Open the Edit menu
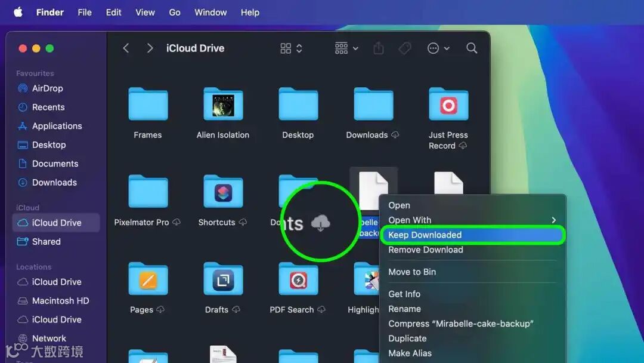 click(113, 13)
